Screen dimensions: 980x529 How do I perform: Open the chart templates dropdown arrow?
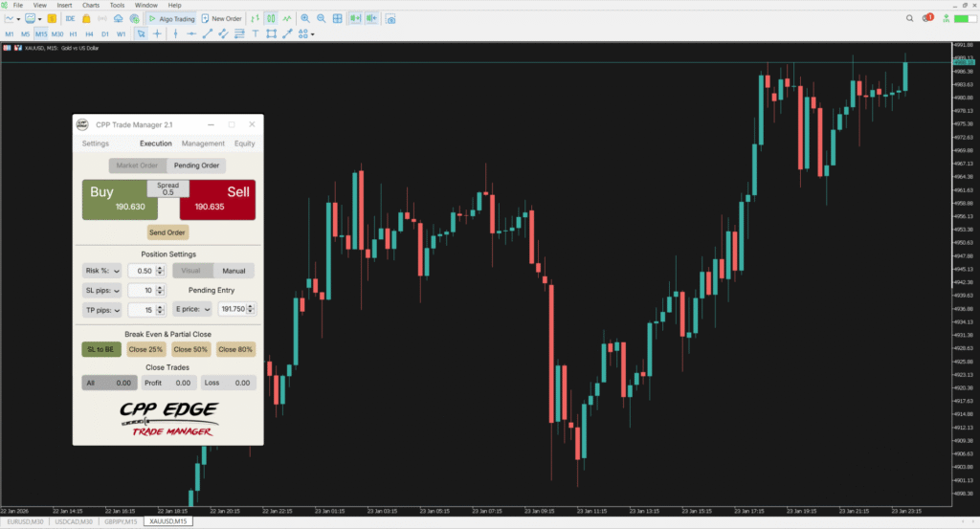pyautogui.click(x=39, y=19)
